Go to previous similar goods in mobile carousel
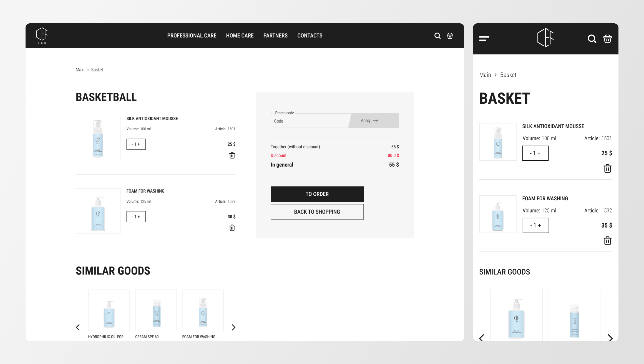The image size is (644, 364). (482, 338)
